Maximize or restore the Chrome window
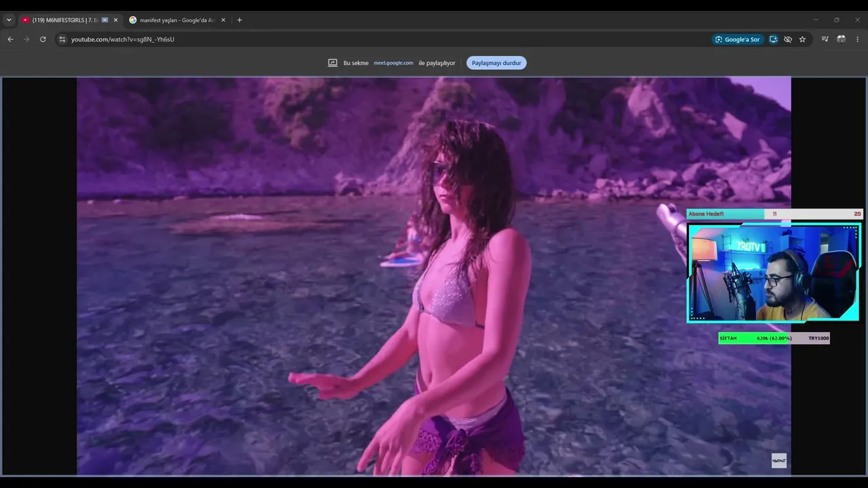868x488 pixels. point(837,20)
